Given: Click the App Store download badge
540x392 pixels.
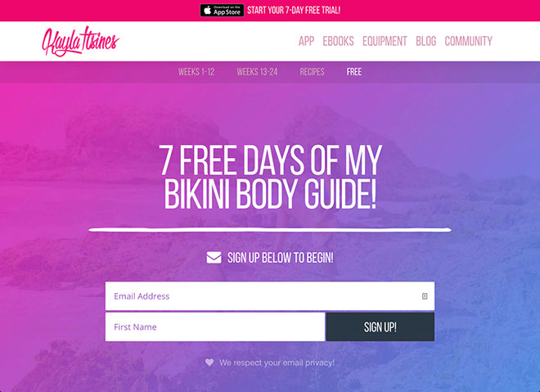Looking at the screenshot, I should pos(222,11).
